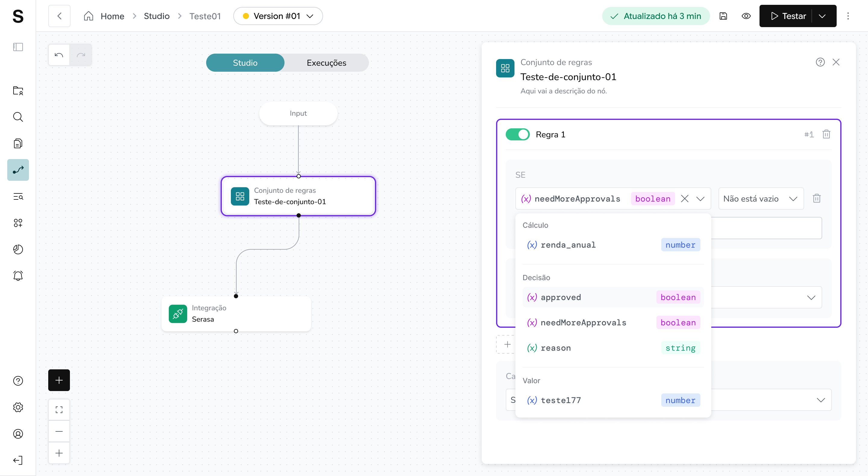The image size is (868, 476).
Task: Toggle the Regra 1 switch off
Action: tap(517, 134)
